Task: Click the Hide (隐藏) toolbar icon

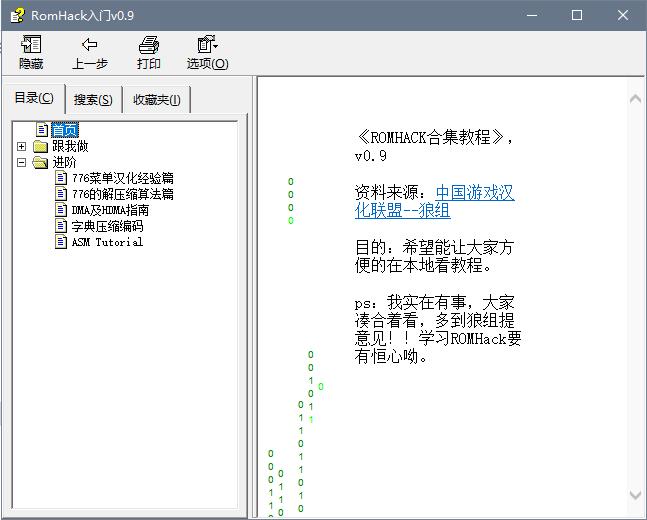Action: [x=31, y=45]
